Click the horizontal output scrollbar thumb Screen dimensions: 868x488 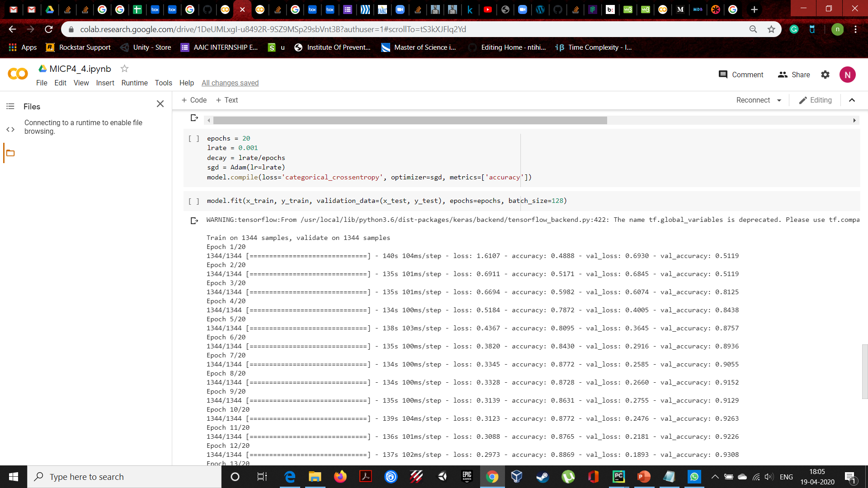(x=410, y=121)
